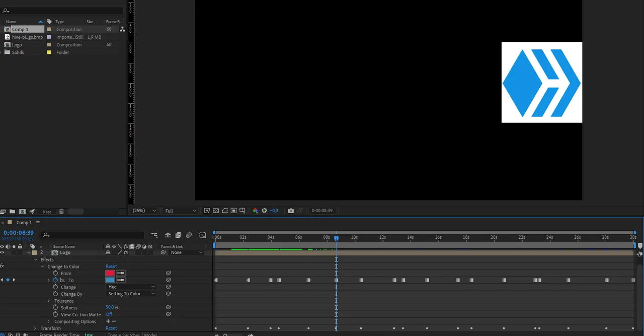
Task: Click the parent pick whip for Logo layer
Action: point(163,252)
